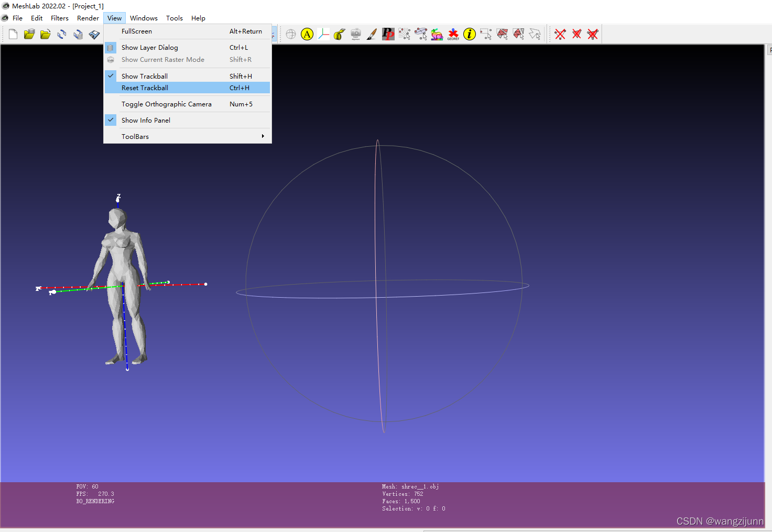Open the Help menu
The width and height of the screenshot is (772, 532).
click(x=198, y=18)
